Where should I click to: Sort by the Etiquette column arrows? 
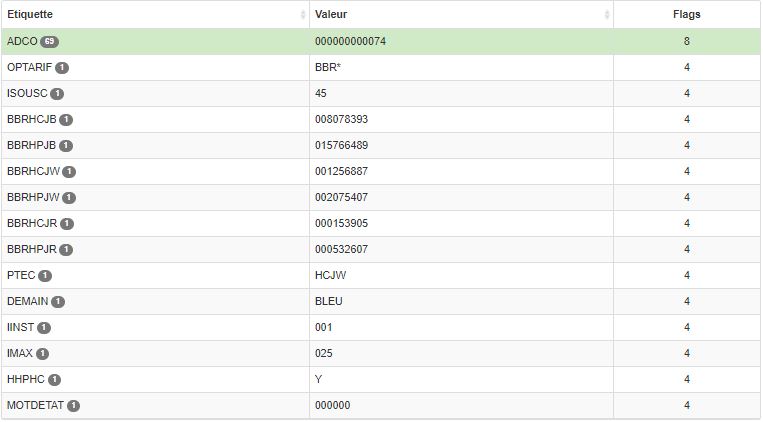click(x=303, y=15)
